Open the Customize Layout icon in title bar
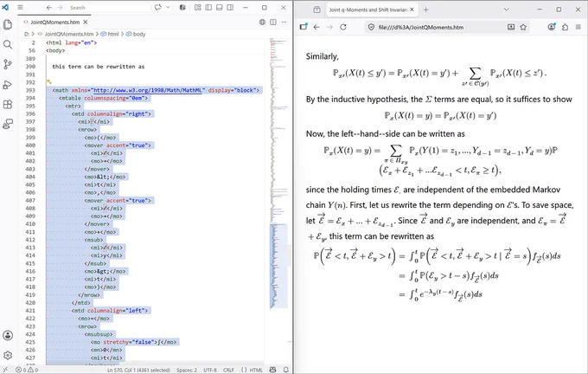 coord(198,8)
